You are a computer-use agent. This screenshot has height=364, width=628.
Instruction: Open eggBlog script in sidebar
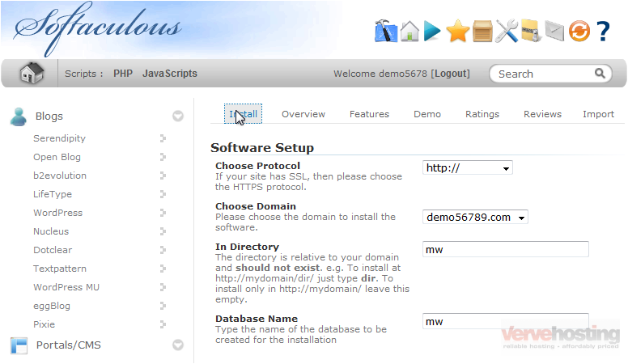(x=52, y=306)
